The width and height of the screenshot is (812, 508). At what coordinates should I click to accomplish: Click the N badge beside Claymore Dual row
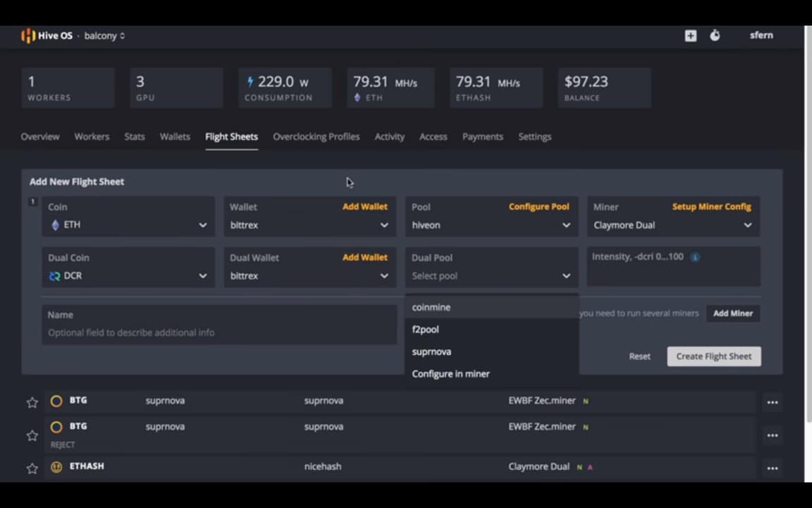pyautogui.click(x=579, y=467)
